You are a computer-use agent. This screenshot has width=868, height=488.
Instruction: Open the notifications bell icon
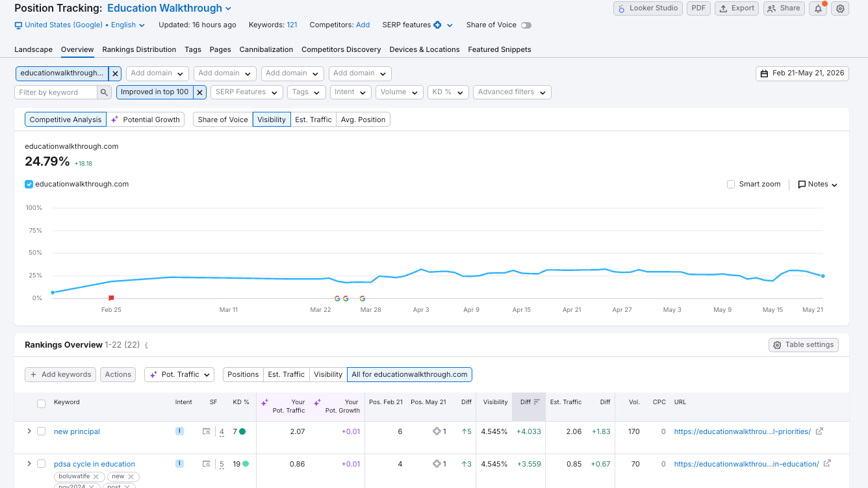819,8
